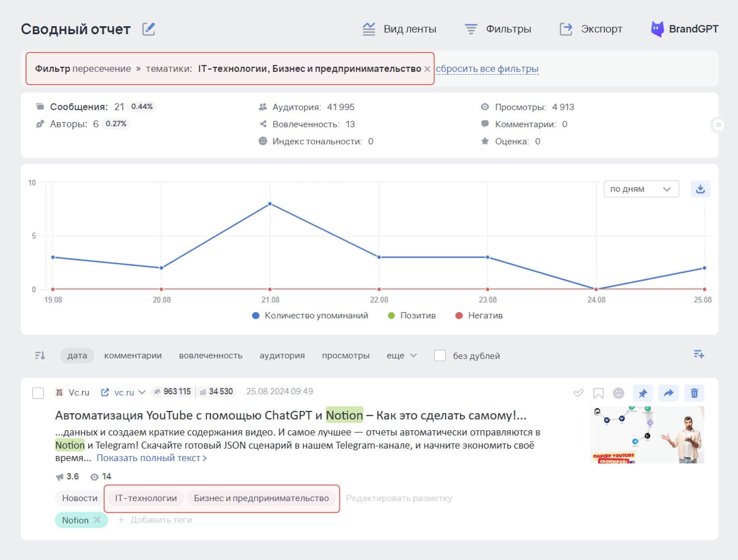Open Вид ленты view options
This screenshot has width=738, height=560.
coord(399,29)
